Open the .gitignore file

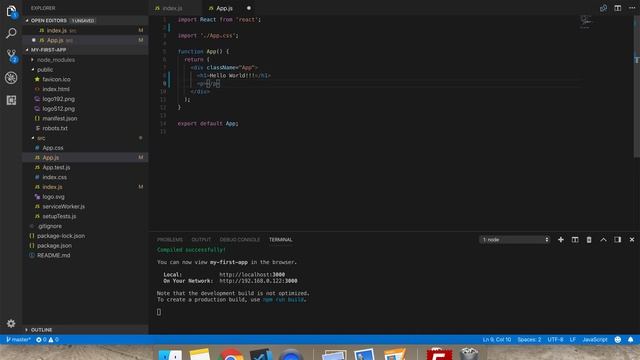click(85, 227)
